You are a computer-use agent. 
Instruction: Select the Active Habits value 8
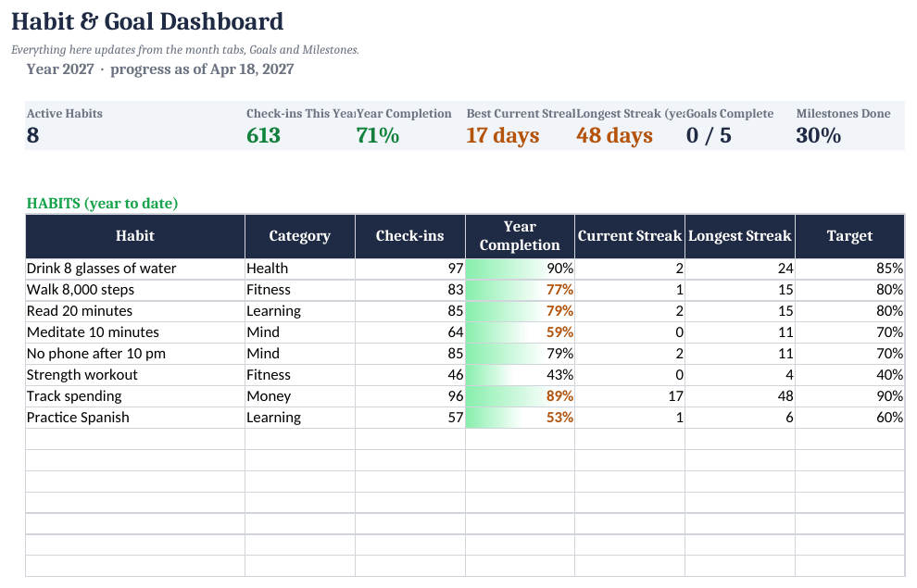32,135
